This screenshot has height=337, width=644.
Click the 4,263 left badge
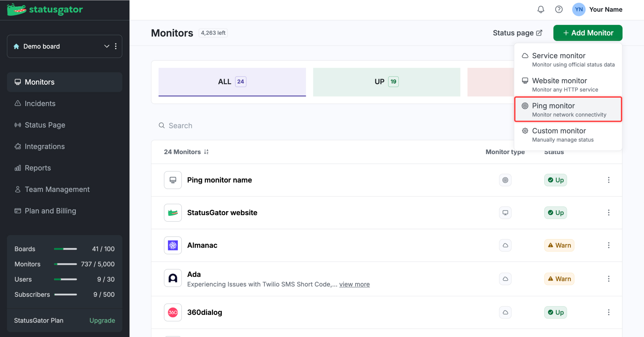[x=213, y=33]
